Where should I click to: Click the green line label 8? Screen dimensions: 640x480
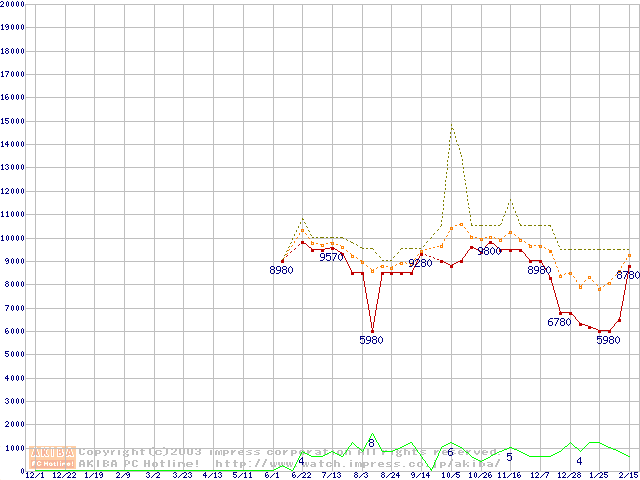371,443
